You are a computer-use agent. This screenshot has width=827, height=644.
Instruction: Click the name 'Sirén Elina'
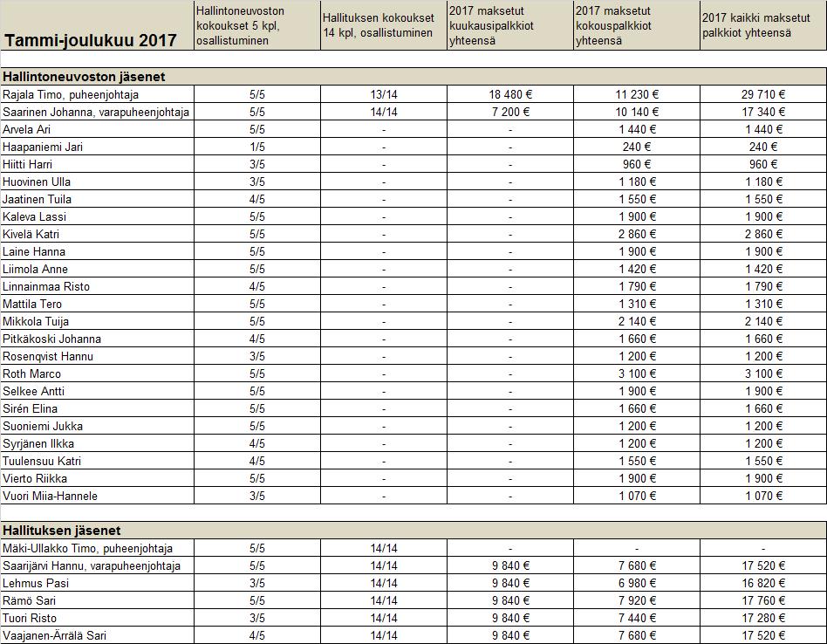[x=30, y=408]
